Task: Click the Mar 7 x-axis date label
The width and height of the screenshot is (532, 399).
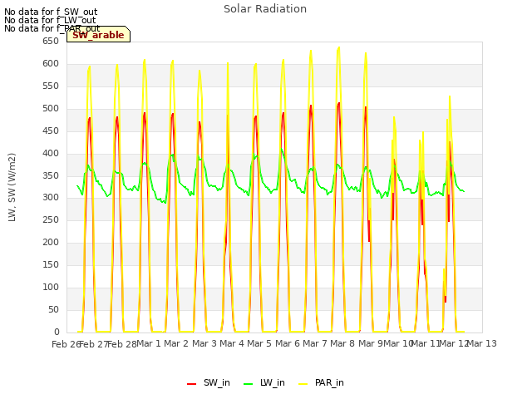Action: click(315, 343)
